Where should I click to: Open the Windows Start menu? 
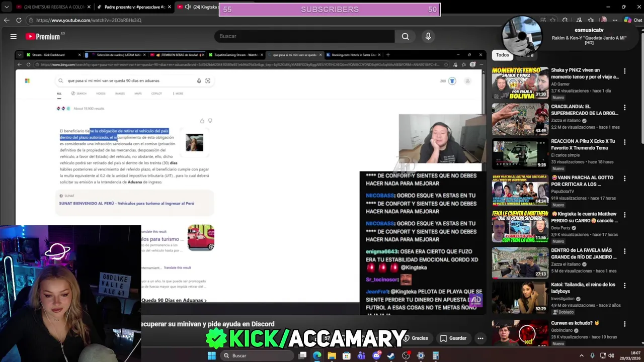(212, 355)
